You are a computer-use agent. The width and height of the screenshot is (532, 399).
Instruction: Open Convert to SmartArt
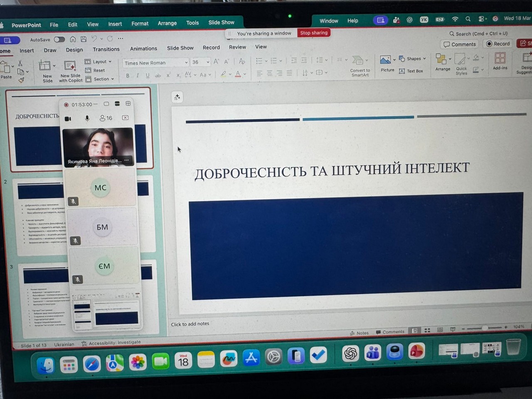[359, 61]
